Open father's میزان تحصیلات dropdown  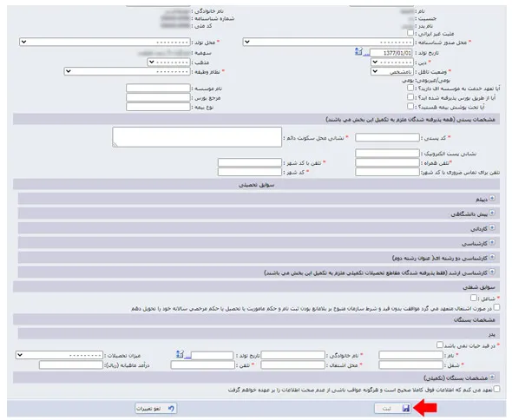point(59,355)
